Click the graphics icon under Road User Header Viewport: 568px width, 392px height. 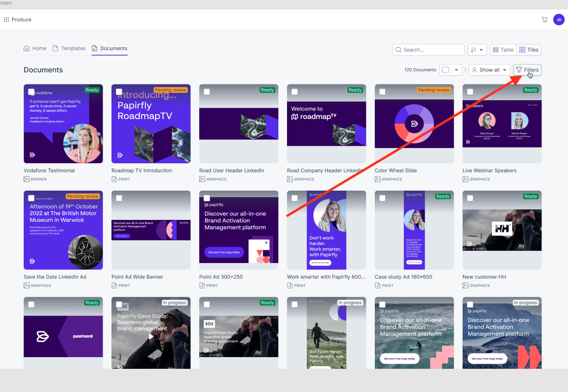(x=202, y=179)
